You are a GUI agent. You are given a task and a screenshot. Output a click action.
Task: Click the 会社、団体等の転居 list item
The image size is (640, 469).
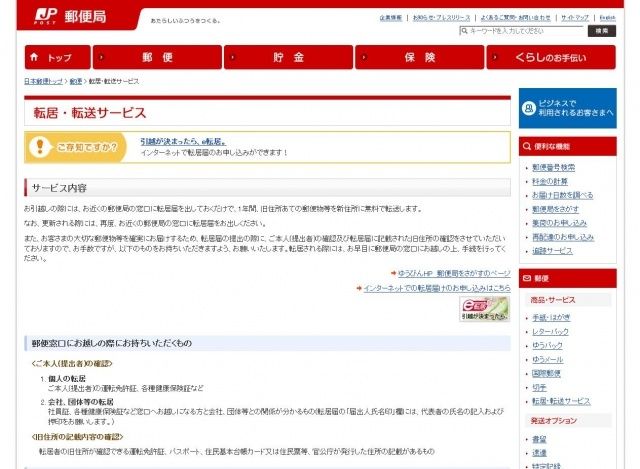[x=80, y=402]
